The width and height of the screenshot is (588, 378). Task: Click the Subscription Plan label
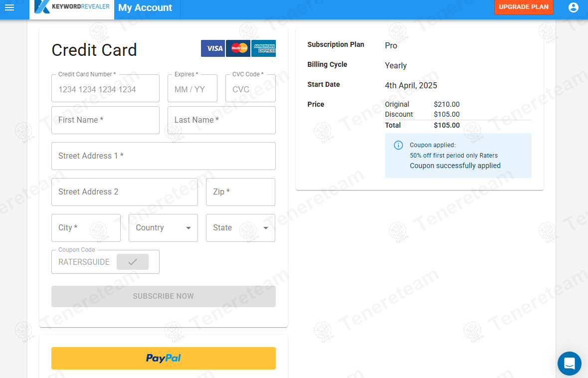click(x=336, y=44)
